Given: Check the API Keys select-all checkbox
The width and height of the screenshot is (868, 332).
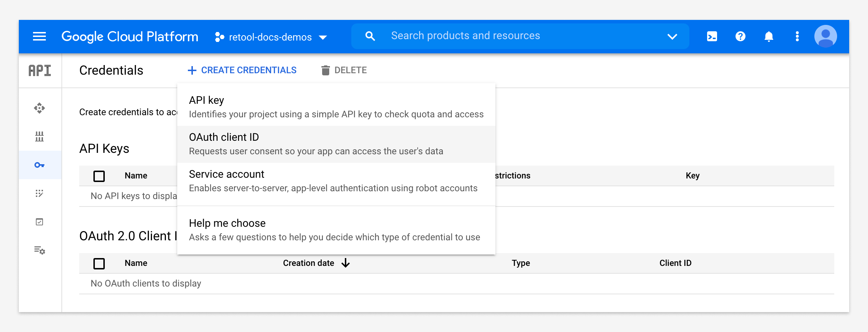Looking at the screenshot, I should pos(99,176).
